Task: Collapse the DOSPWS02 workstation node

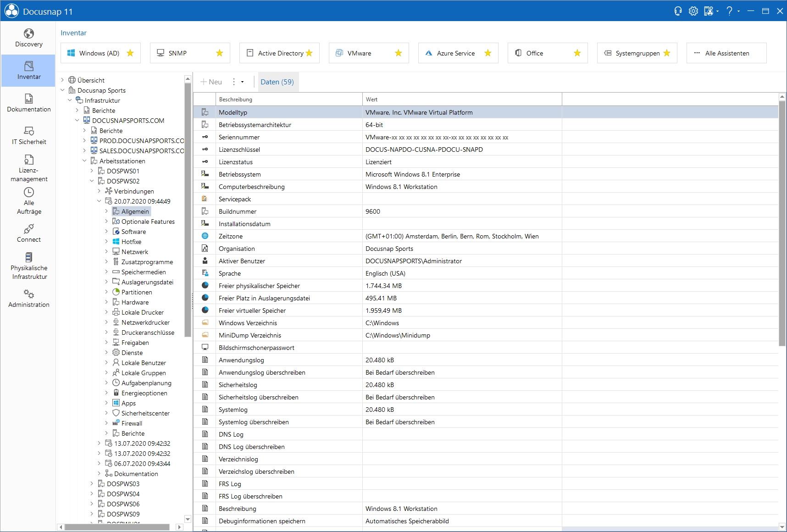Action: click(92, 181)
